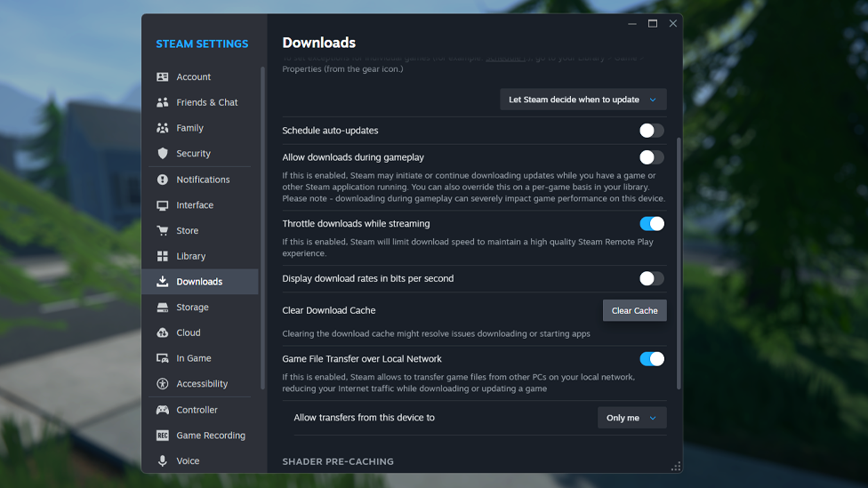The width and height of the screenshot is (868, 488).
Task: Turn on Allow downloads during gameplay
Action: pyautogui.click(x=652, y=157)
